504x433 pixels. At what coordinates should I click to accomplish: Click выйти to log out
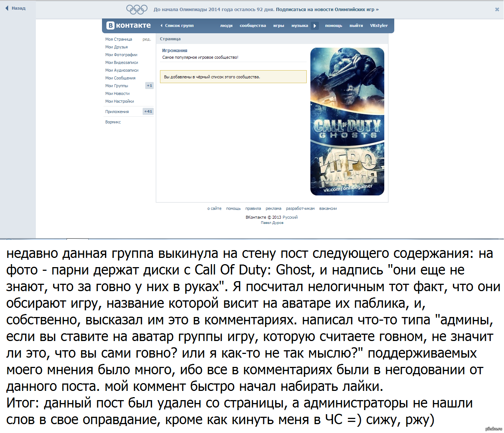coord(356,25)
